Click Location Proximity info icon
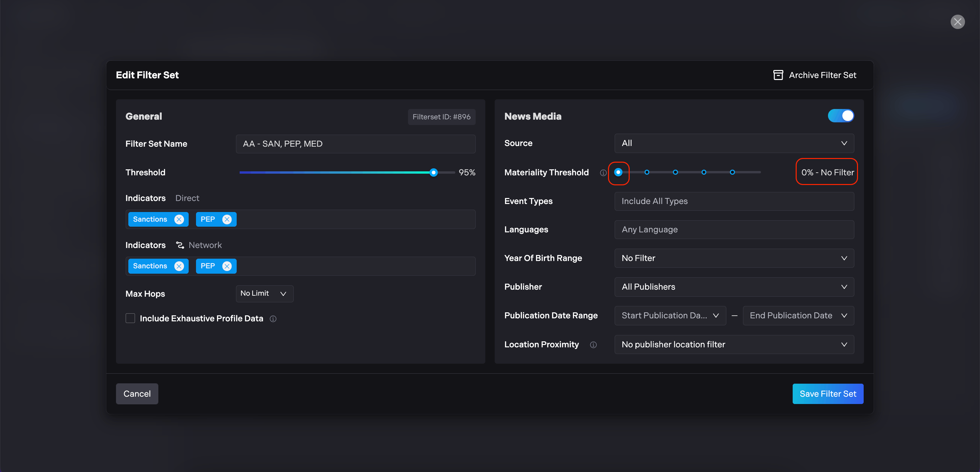The height and width of the screenshot is (472, 980). point(593,345)
